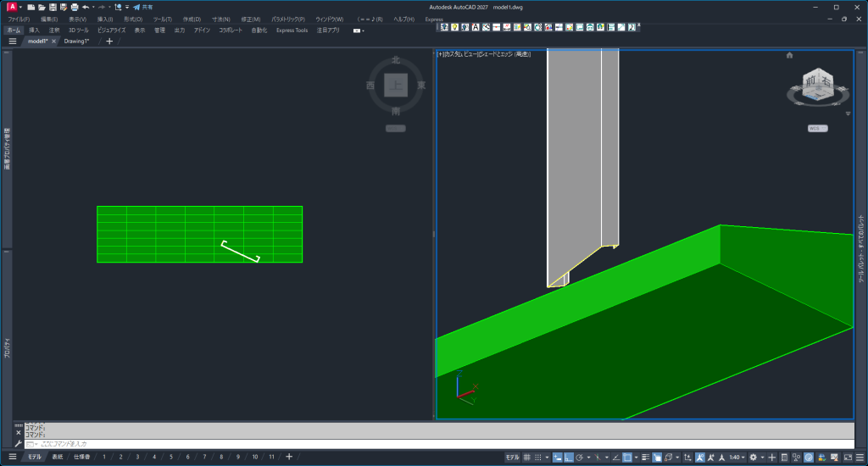Click the new drawing plus button
868x466 pixels.
108,41
